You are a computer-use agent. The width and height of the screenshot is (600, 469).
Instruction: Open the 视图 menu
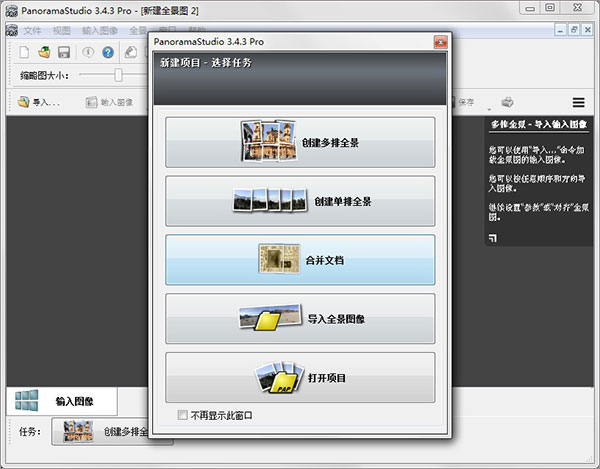click(61, 31)
